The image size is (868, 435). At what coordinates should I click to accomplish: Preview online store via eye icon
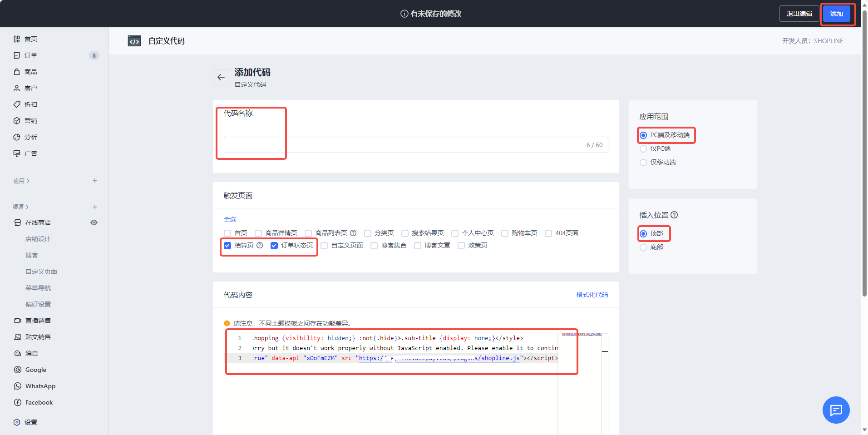[94, 222]
